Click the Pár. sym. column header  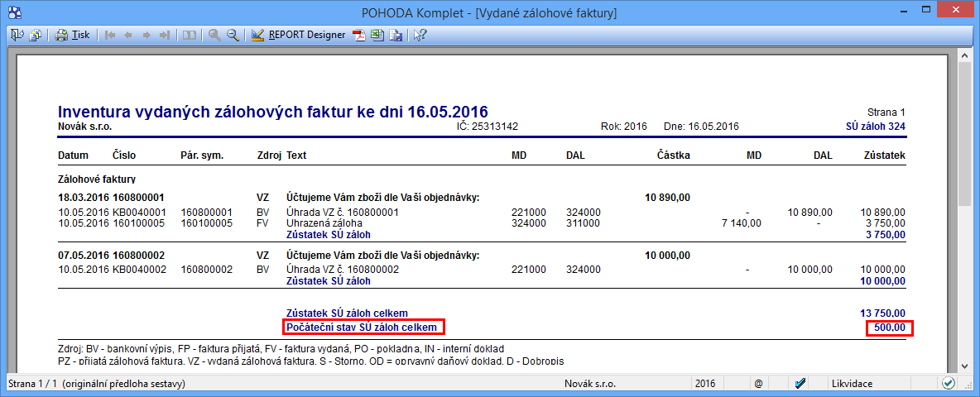click(203, 155)
